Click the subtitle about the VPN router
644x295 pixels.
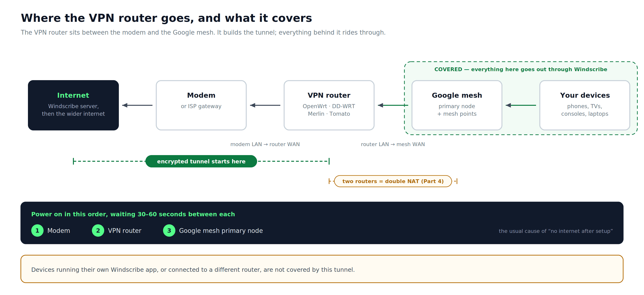point(203,32)
